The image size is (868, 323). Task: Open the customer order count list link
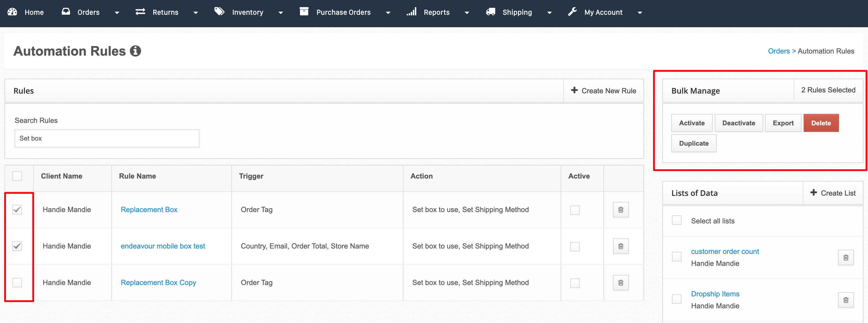click(x=725, y=251)
